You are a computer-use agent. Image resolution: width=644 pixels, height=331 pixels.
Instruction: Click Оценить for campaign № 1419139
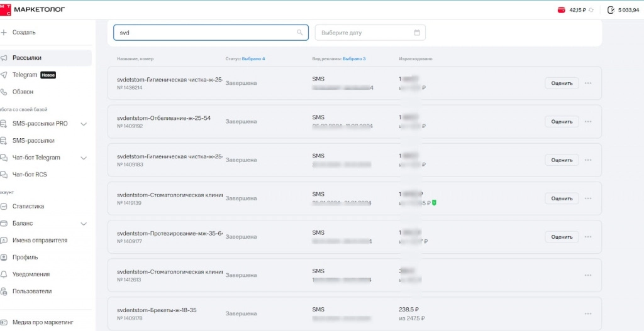(562, 198)
